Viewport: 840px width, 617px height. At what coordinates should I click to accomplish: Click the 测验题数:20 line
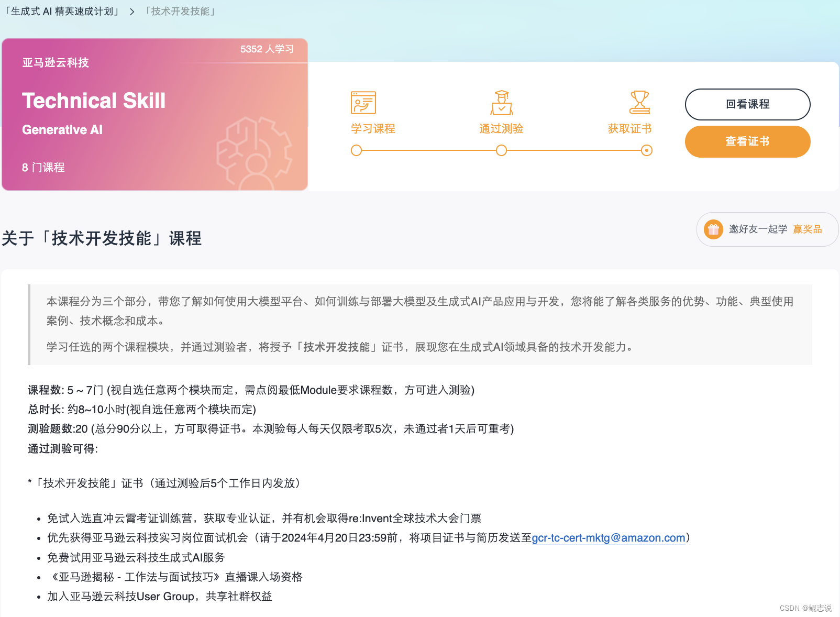click(271, 429)
